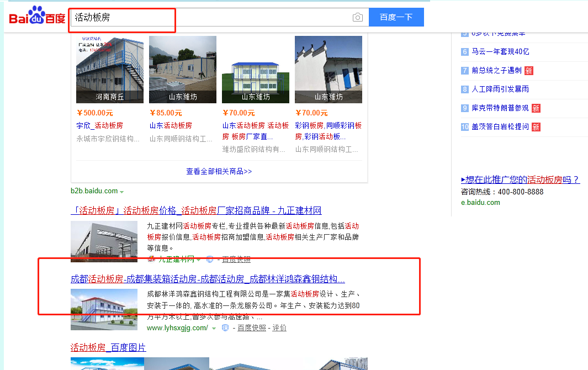Click rank number 8 badge
The image size is (588, 370).
[465, 89]
